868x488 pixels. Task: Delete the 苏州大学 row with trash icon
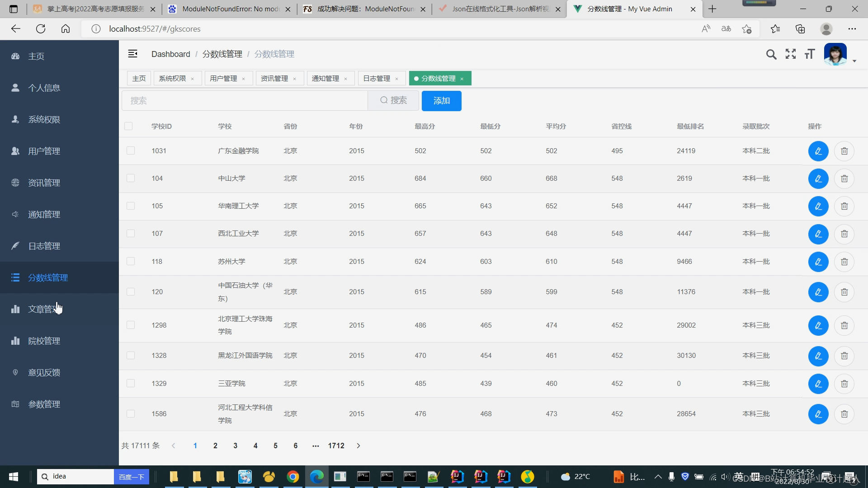844,262
